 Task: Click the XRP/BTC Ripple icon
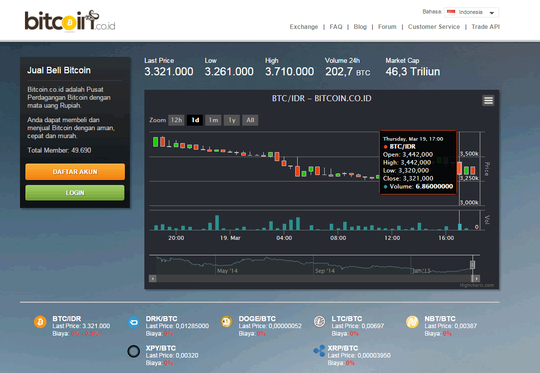click(x=319, y=351)
